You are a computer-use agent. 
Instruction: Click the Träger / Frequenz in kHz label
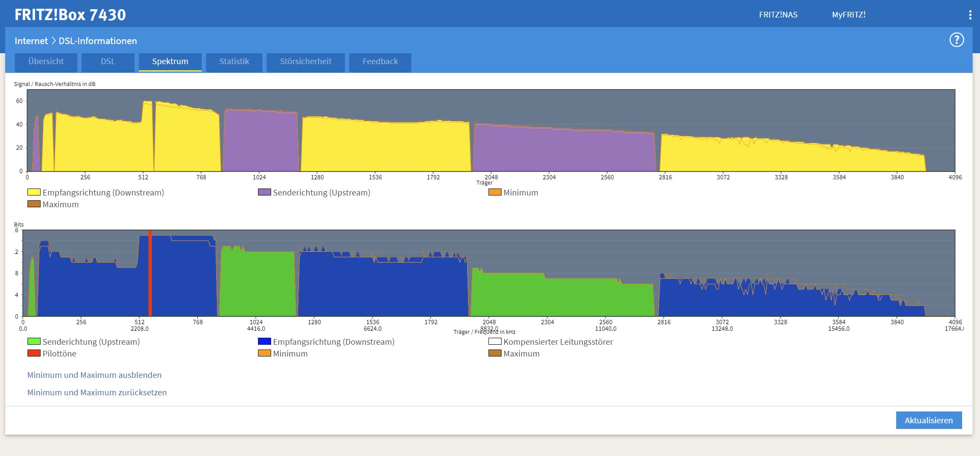(x=484, y=332)
